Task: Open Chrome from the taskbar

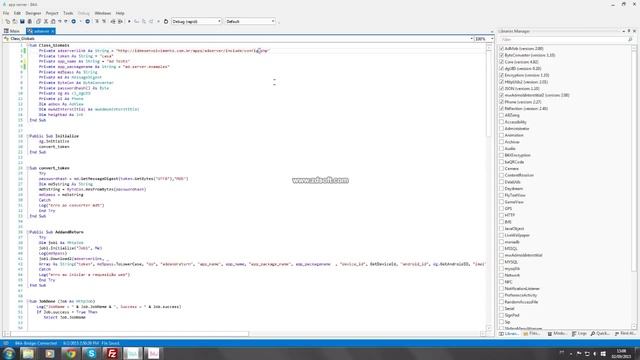Action: coord(71,353)
